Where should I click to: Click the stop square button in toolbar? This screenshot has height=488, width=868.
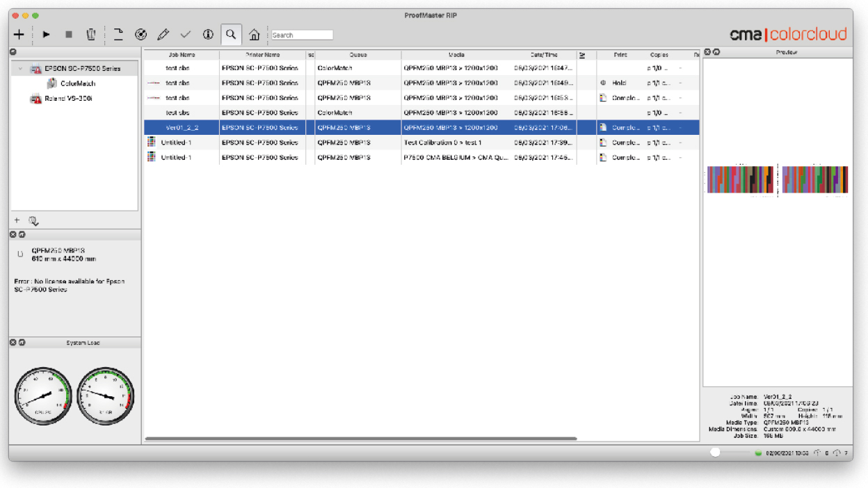68,34
